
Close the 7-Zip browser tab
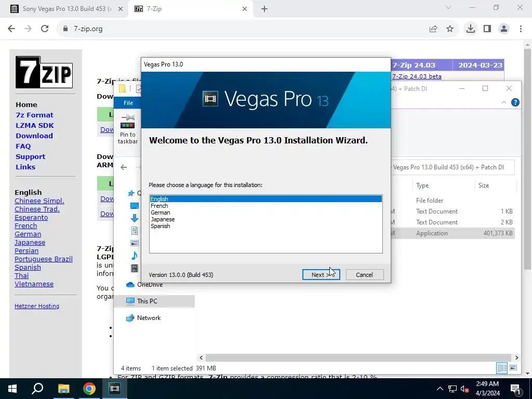245,9
